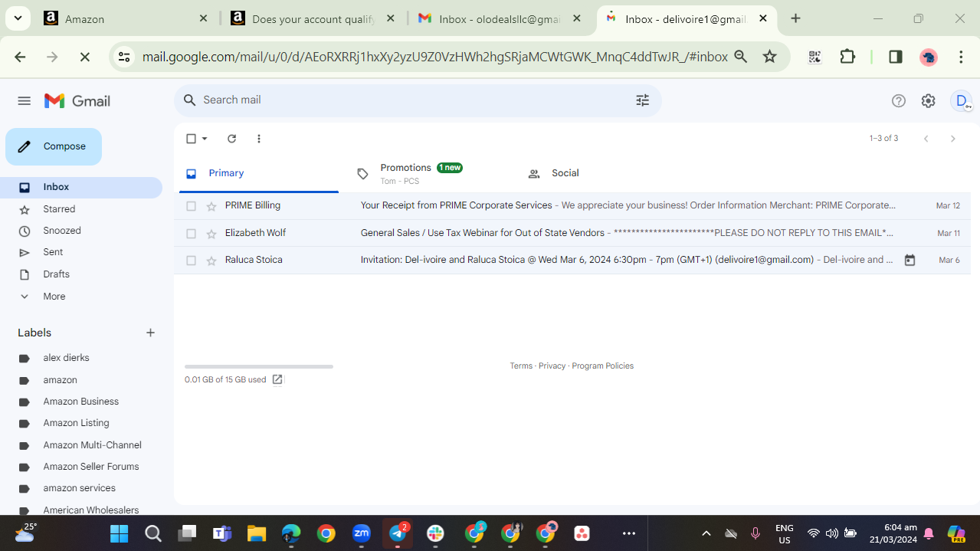
Task: Open the Inbox folder
Action: [x=81, y=187]
